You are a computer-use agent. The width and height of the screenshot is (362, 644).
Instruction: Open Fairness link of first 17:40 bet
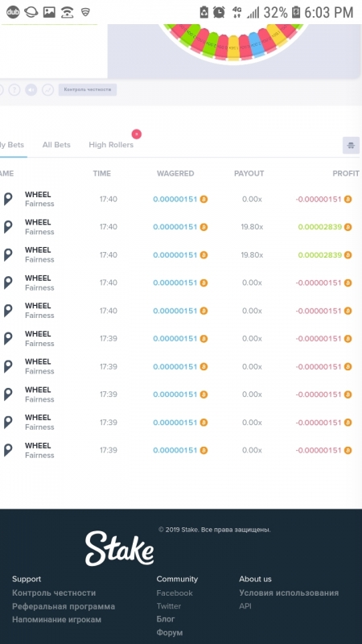pos(39,204)
